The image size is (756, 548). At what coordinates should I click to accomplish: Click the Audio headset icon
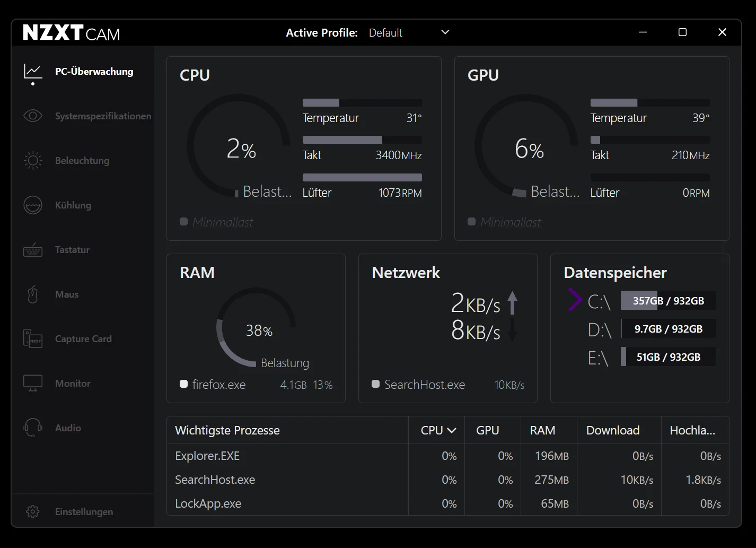33,428
